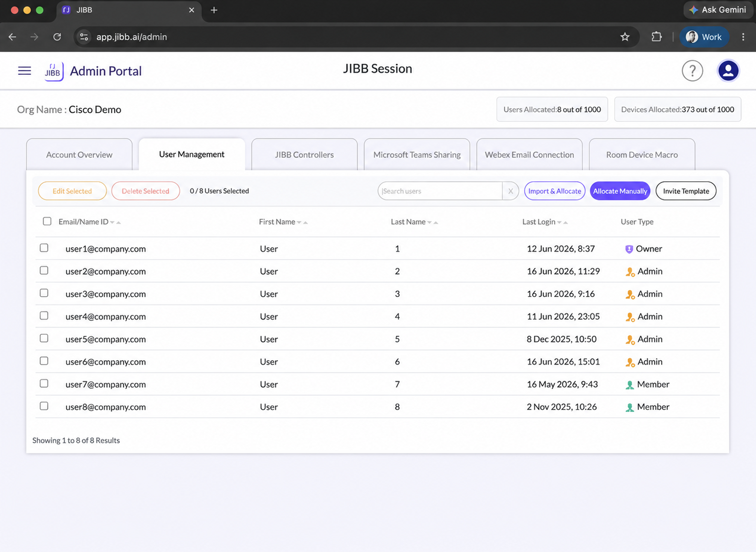Check the box for user8@company.com
The image size is (756, 552).
(x=44, y=406)
